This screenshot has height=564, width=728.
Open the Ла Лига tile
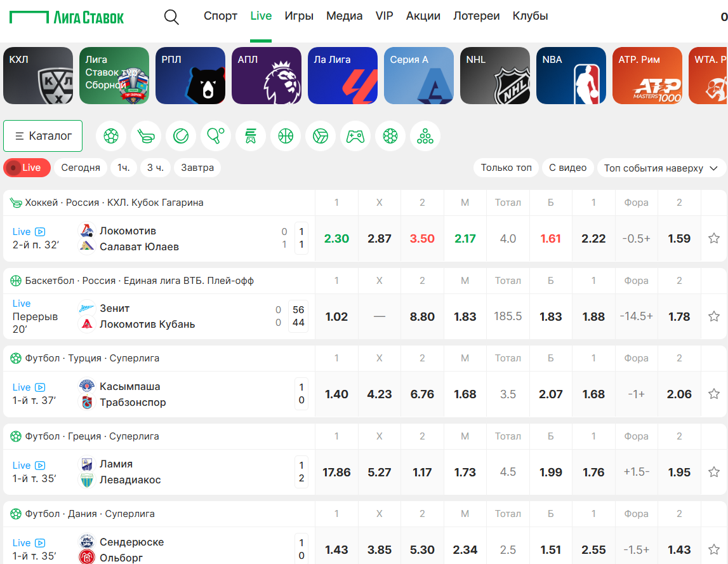click(x=343, y=75)
